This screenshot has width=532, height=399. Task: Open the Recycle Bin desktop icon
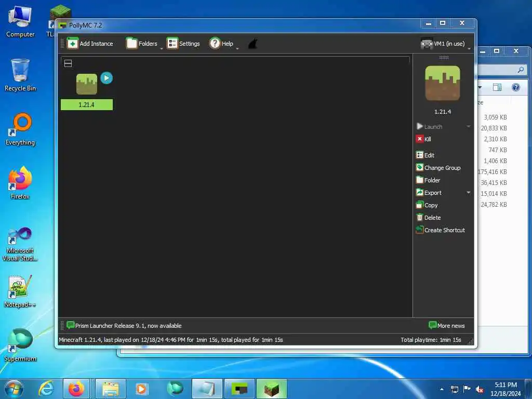pos(20,75)
